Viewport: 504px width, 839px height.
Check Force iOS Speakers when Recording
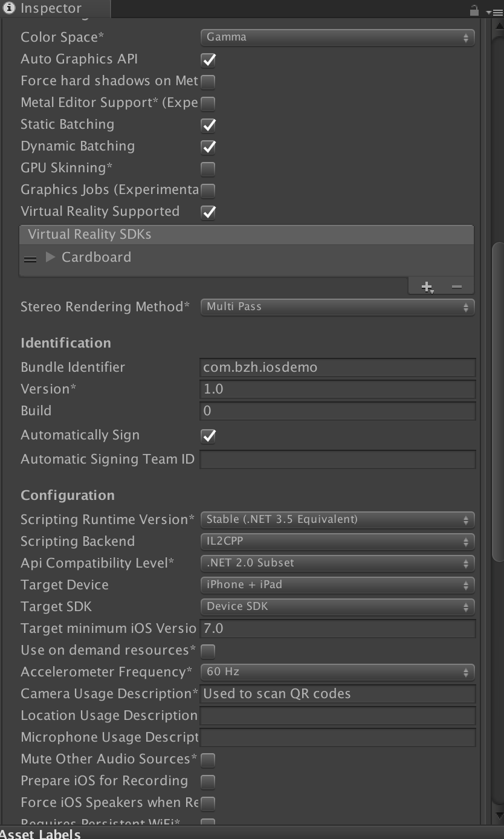tap(208, 803)
